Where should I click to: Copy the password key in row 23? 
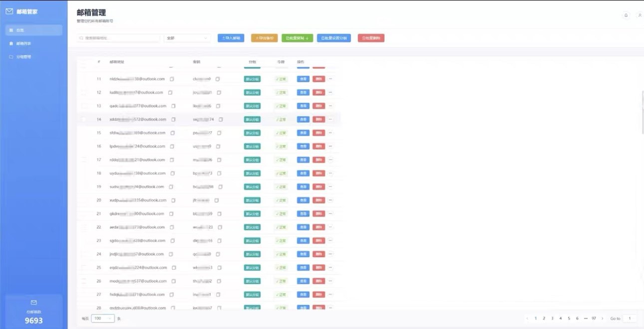pos(219,241)
